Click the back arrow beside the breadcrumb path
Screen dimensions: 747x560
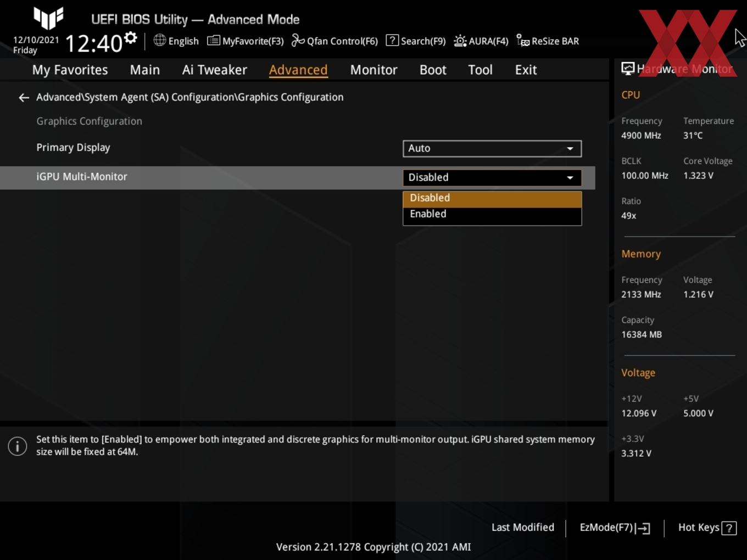pyautogui.click(x=24, y=98)
